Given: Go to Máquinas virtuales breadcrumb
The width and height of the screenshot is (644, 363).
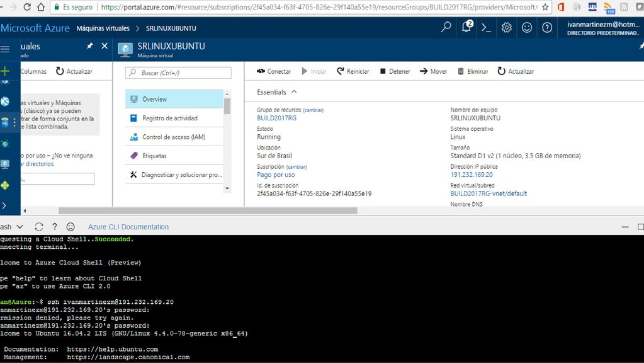Looking at the screenshot, I should 103,28.
